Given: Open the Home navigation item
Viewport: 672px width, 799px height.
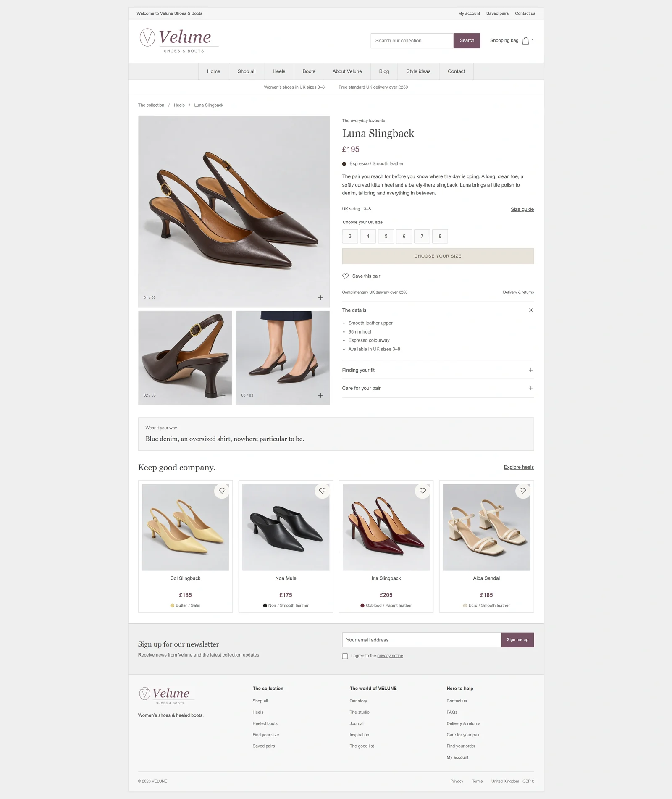Looking at the screenshot, I should click(x=213, y=72).
